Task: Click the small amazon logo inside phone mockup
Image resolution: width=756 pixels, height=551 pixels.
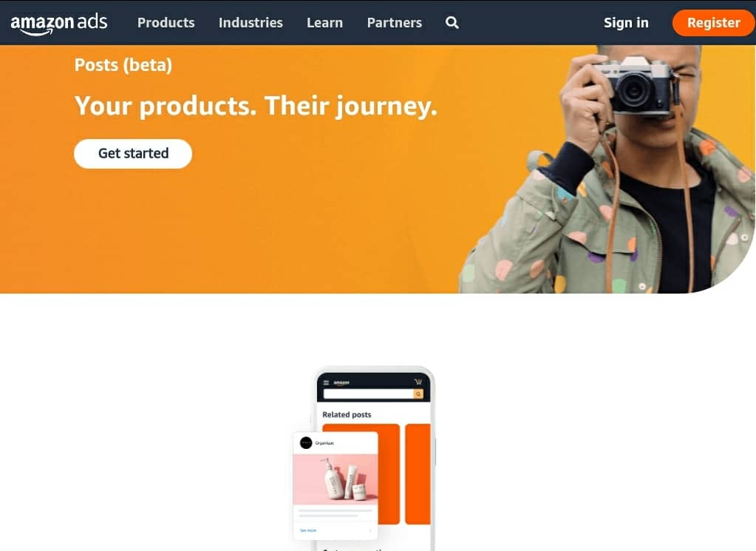Action: pyautogui.click(x=341, y=383)
